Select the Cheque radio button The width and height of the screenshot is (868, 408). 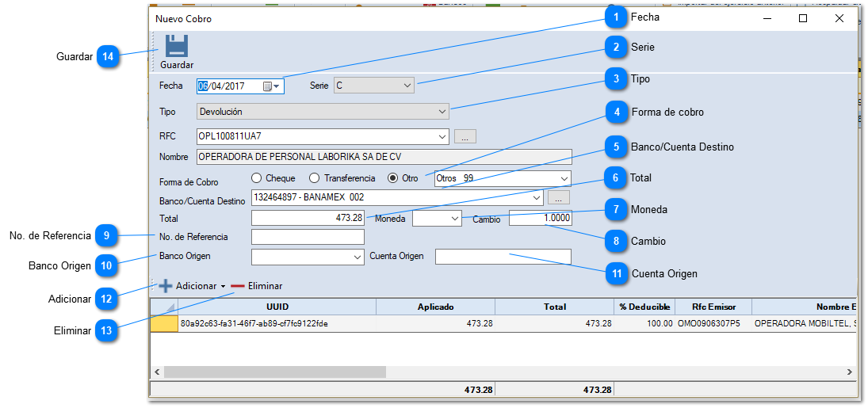click(256, 178)
